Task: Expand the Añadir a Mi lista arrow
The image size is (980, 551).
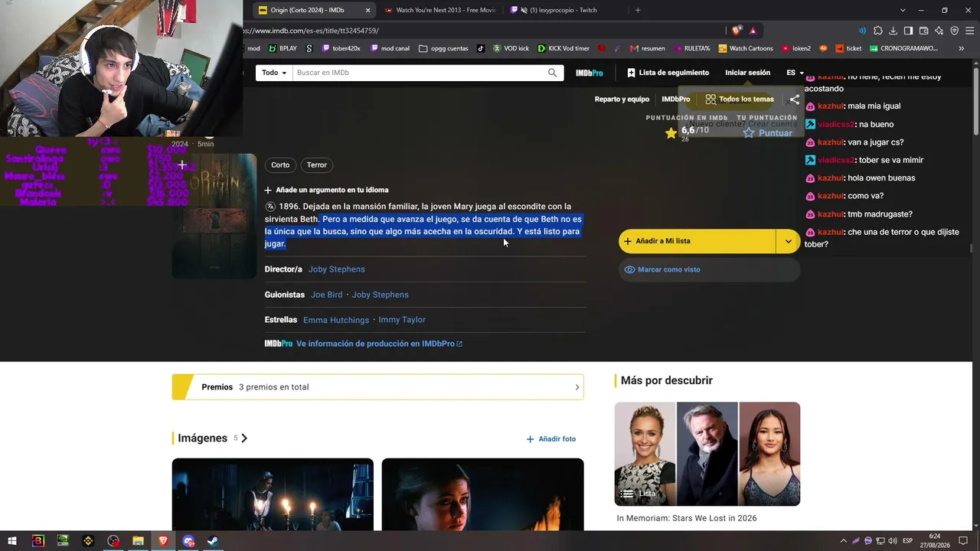Action: (x=788, y=241)
